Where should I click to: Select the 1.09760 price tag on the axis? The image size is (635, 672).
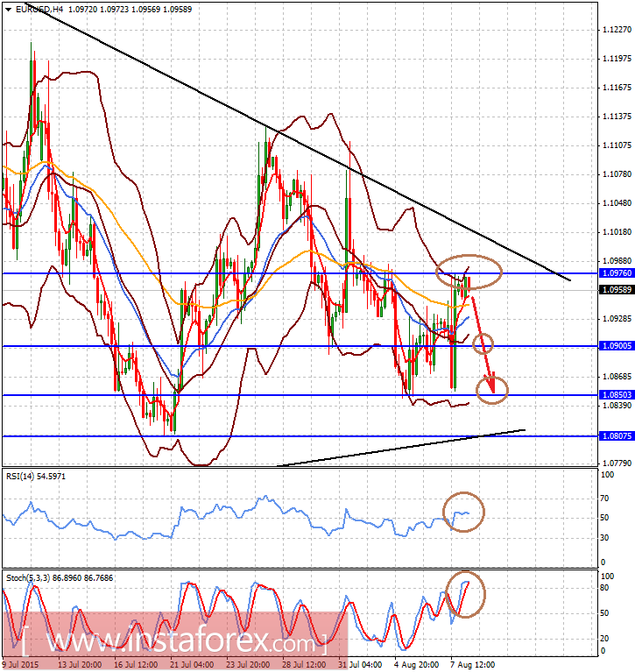615,273
